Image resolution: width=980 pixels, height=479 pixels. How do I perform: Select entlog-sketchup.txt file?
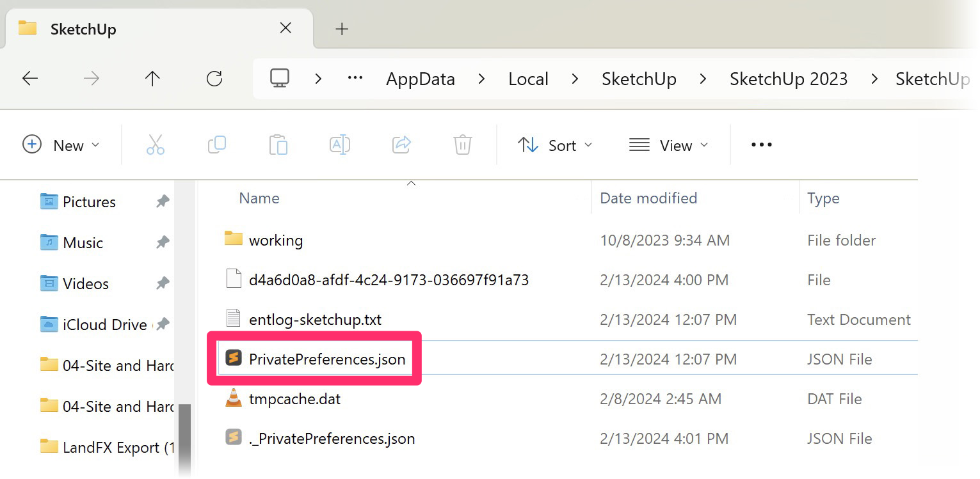315,319
